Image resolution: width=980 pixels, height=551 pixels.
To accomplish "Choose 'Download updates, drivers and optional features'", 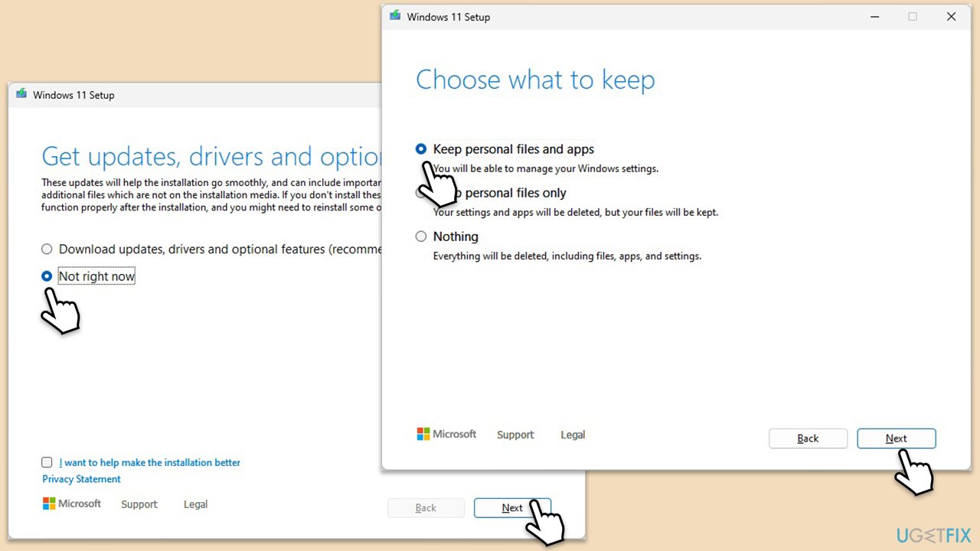I will (47, 249).
